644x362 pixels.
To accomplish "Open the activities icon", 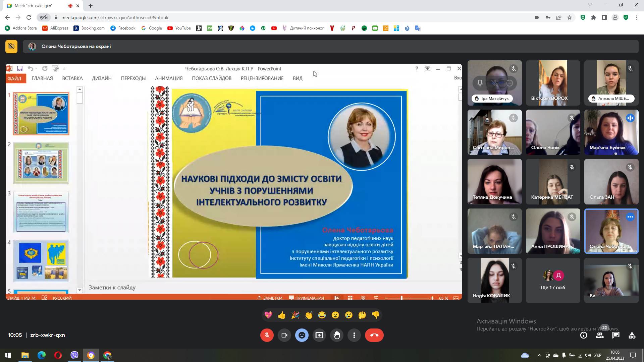I will pyautogui.click(x=632, y=335).
